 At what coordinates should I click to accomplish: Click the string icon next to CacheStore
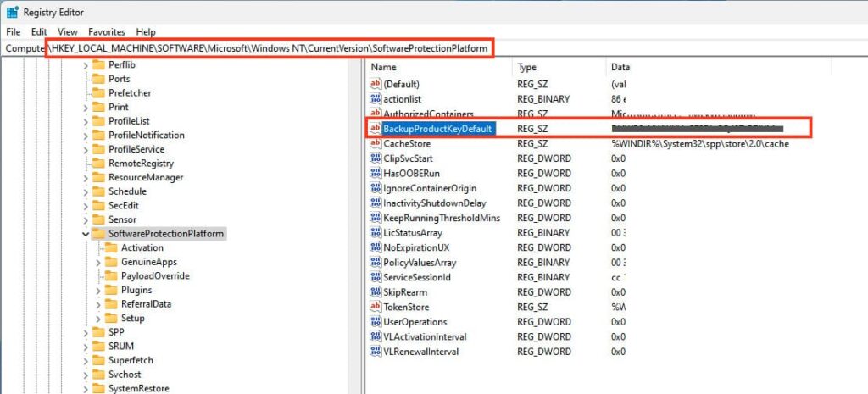click(x=376, y=144)
